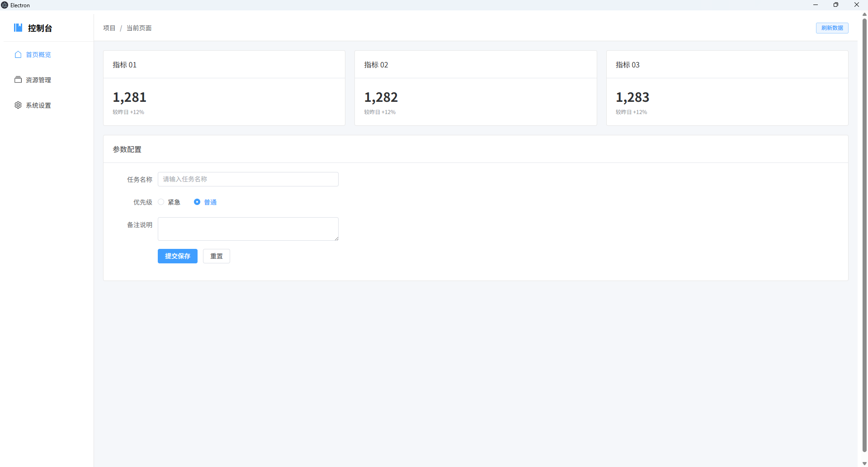This screenshot has height=467, width=868.
Task: Click the 备注说明 textarea resize handle
Action: (x=336, y=238)
